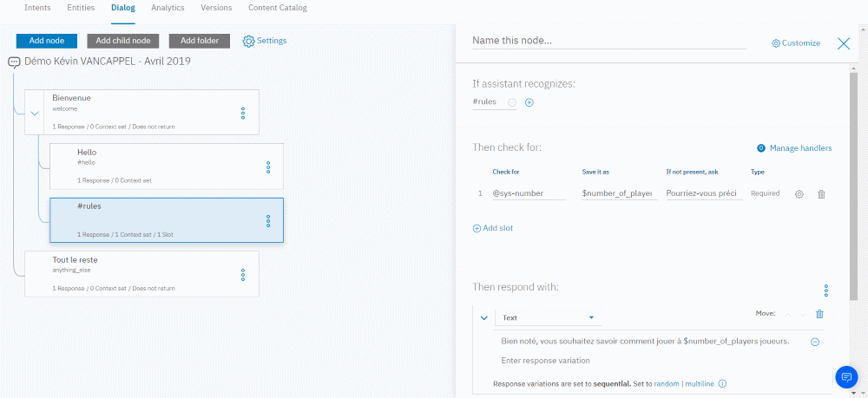Close the node editor panel
Viewport: 868px width, 398px height.
844,43
